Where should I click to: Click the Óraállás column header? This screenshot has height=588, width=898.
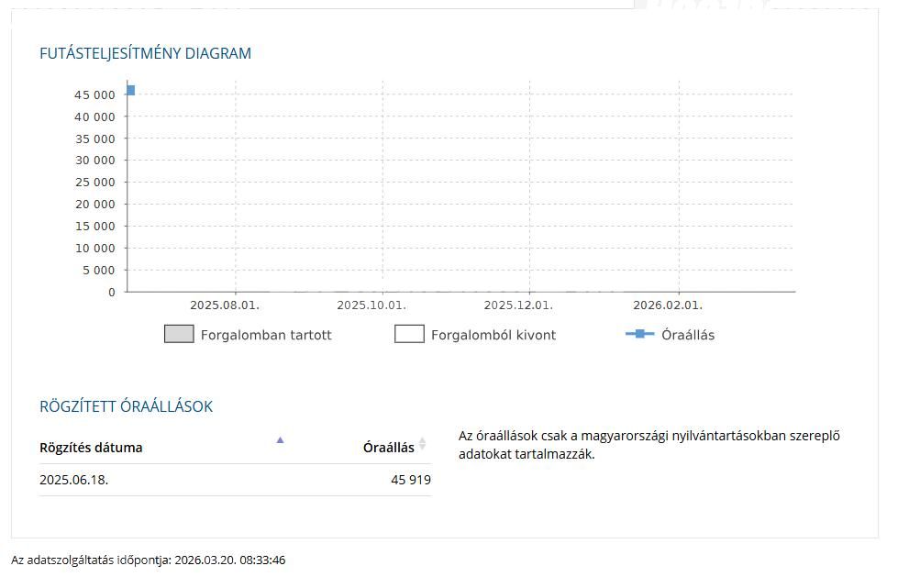[x=388, y=448]
